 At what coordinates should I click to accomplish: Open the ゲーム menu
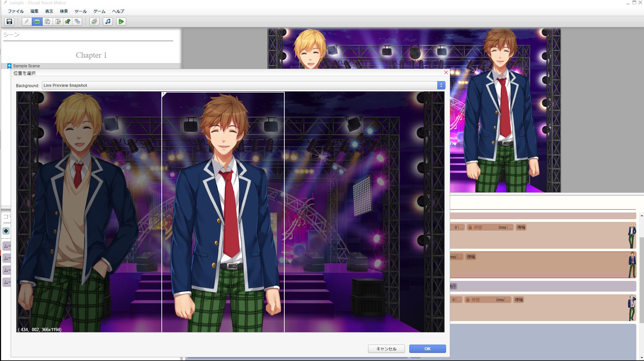(x=99, y=11)
